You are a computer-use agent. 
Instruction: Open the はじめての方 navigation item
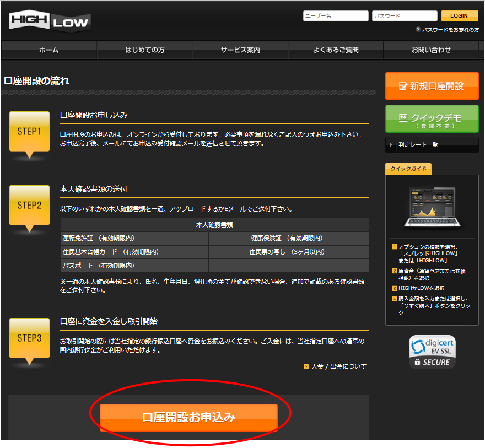(x=144, y=50)
